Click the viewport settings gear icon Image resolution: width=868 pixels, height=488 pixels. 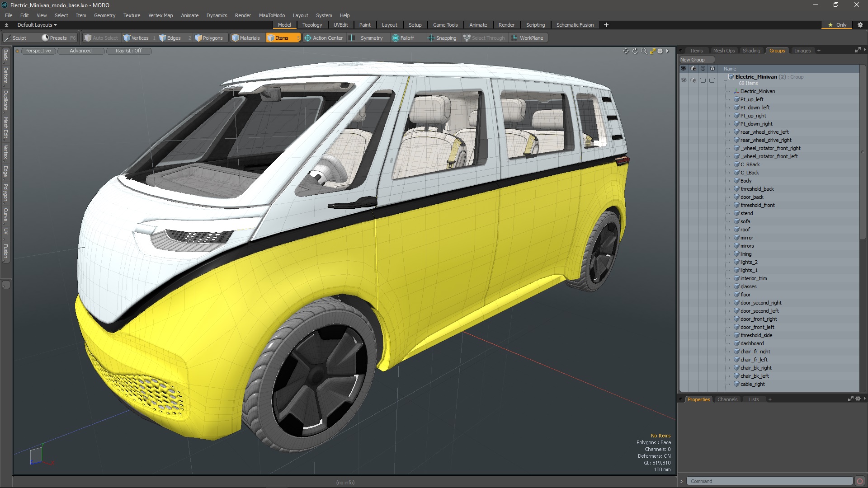[660, 51]
